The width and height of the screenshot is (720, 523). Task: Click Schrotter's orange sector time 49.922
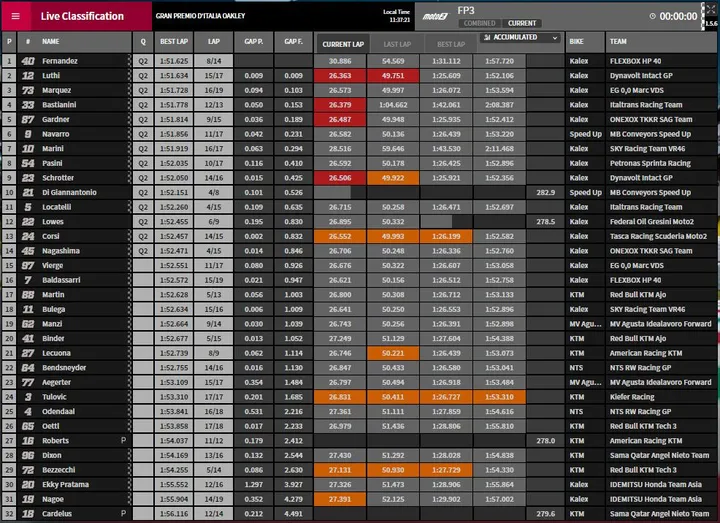[393, 178]
